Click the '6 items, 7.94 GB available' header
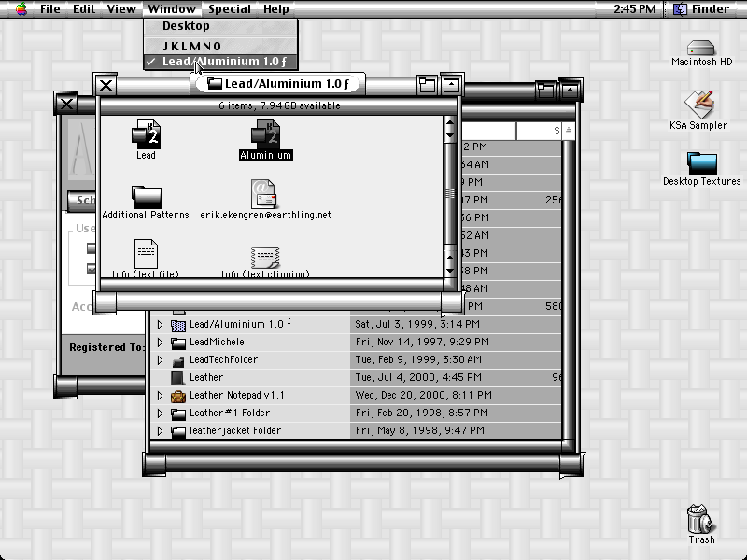The height and width of the screenshot is (560, 747). click(x=279, y=105)
